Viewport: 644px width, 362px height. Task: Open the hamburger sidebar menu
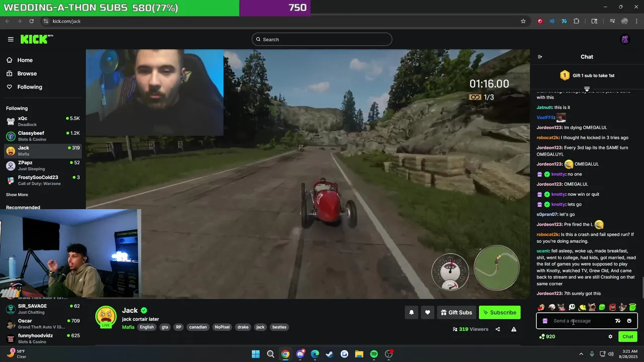[11, 39]
